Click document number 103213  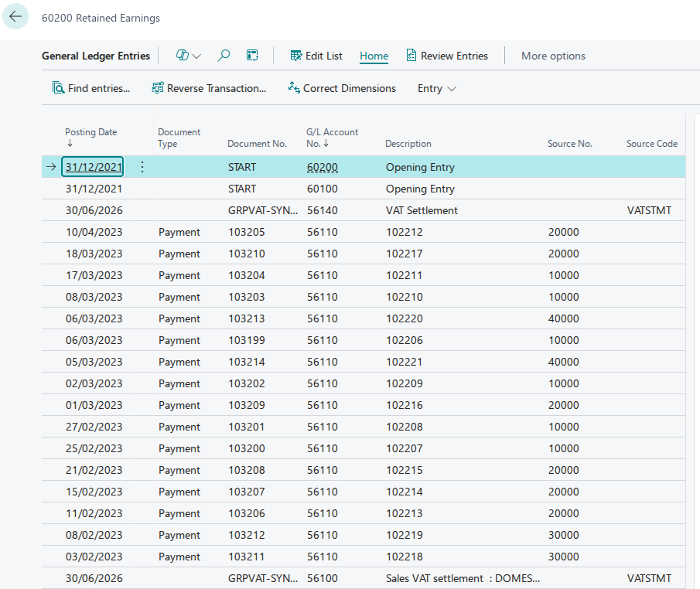247,318
